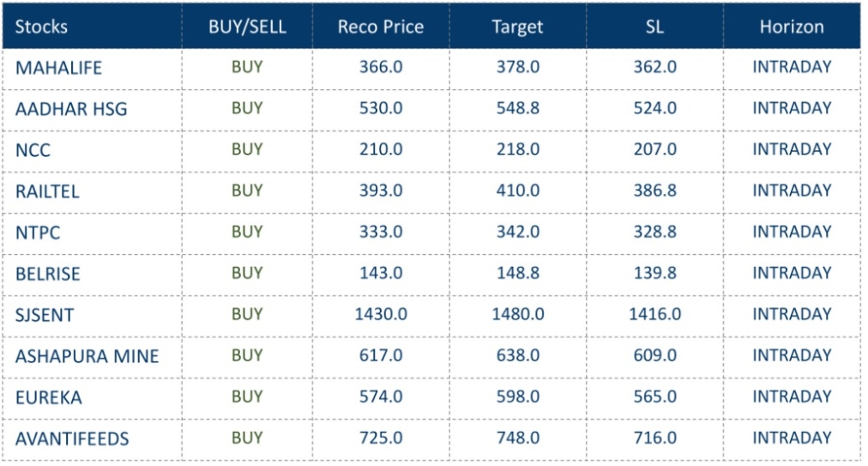Image resolution: width=868 pixels, height=466 pixels.
Task: Select the NCC stock name
Action: pos(33,150)
